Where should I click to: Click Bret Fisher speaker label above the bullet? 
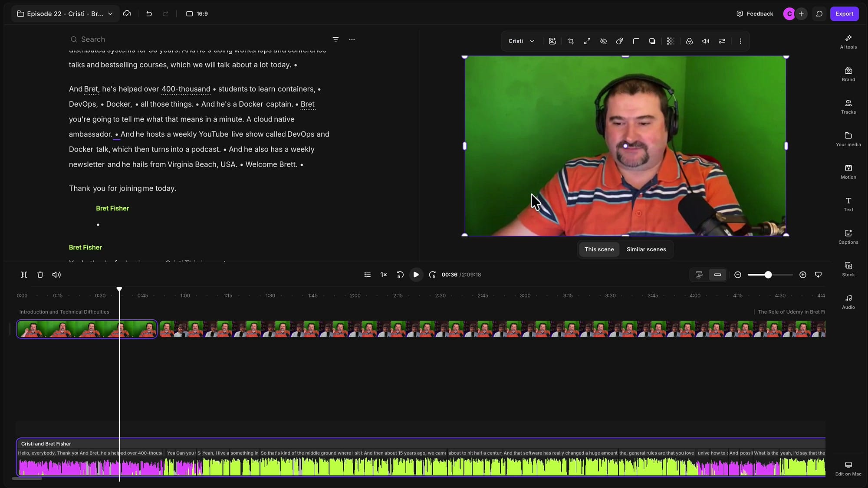point(112,208)
